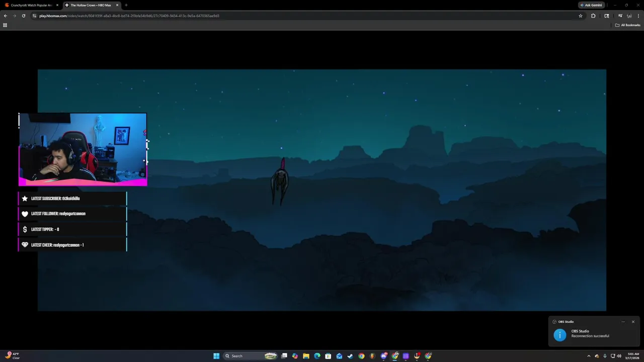This screenshot has height=362, width=644.
Task: Open Task View from the taskbar
Action: (x=284, y=356)
